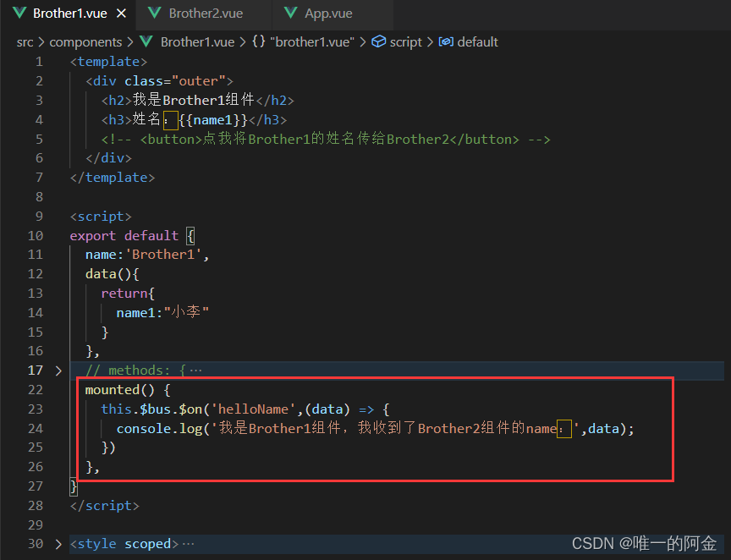
Task: Click line number 1 in gutter
Action: pos(39,62)
